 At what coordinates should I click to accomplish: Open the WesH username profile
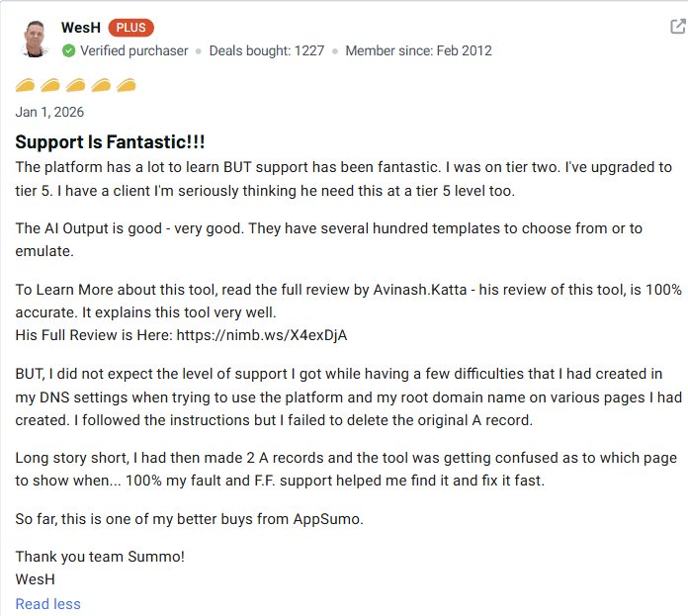(79, 28)
